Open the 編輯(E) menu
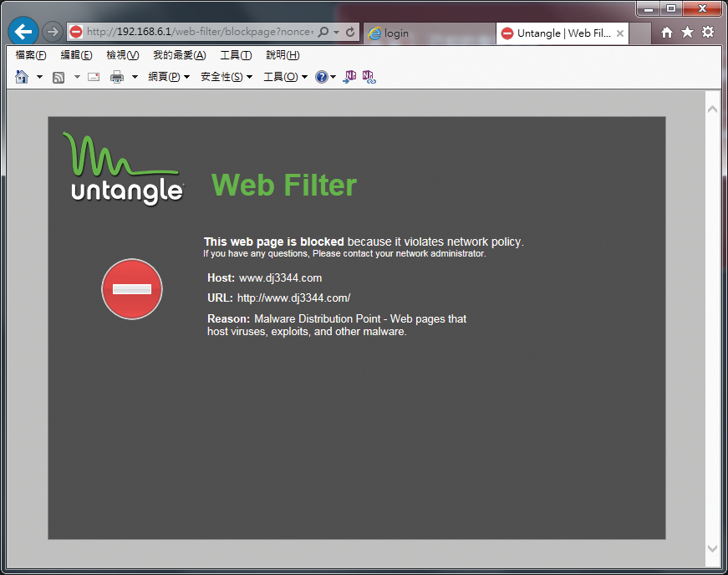The image size is (728, 575). pyautogui.click(x=77, y=55)
